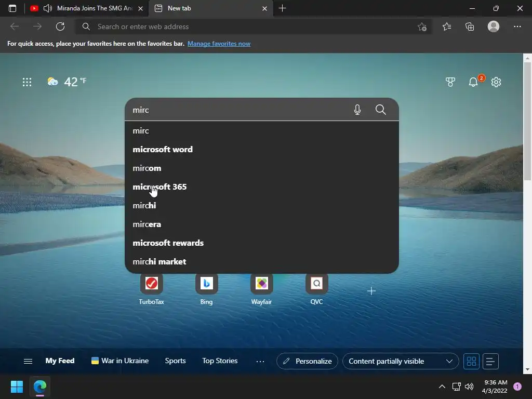Open a new tab with plus button
The height and width of the screenshot is (399, 532).
(282, 8)
